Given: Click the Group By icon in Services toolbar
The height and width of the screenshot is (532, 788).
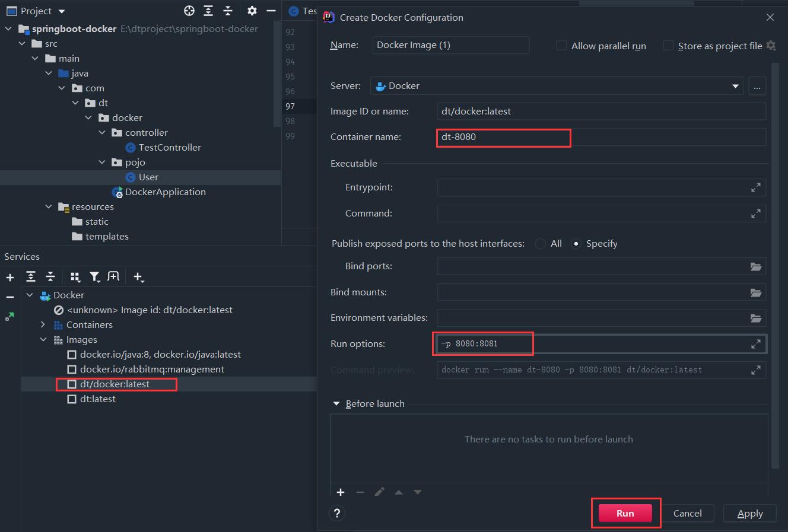Looking at the screenshot, I should (75, 277).
